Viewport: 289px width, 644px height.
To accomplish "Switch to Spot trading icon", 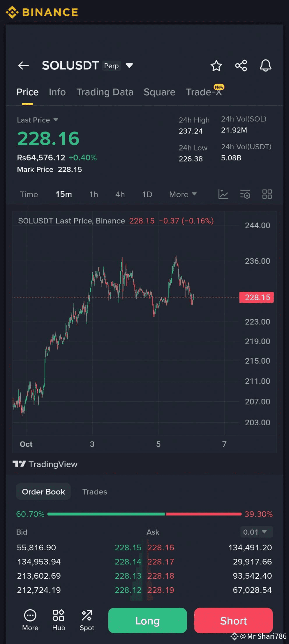I will (87, 620).
